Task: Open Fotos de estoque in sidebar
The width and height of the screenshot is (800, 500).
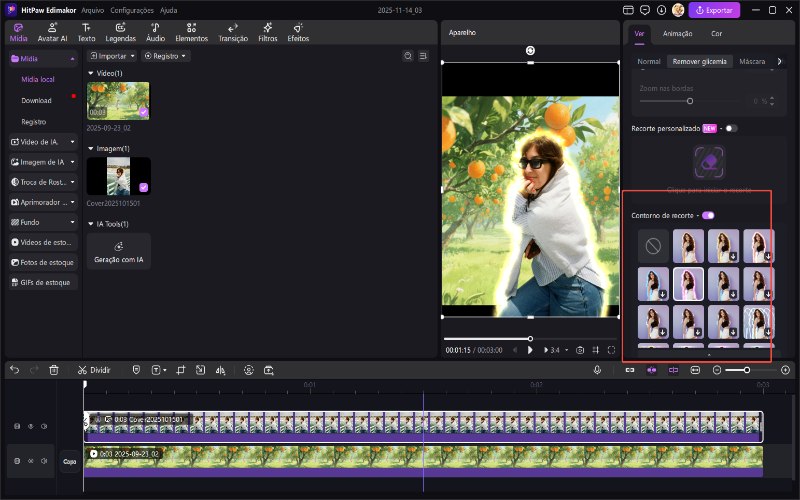Action: point(43,262)
